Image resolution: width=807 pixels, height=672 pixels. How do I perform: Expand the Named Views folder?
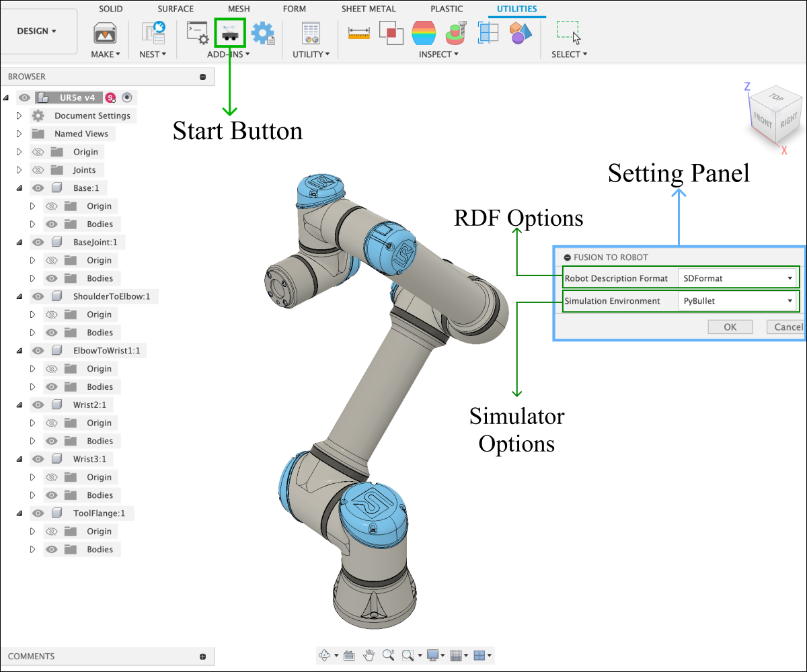tap(19, 134)
